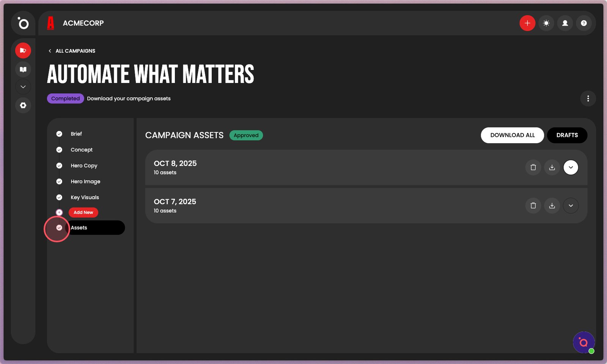607x364 pixels.
Task: Open the settings gear in sidebar
Action: 23,105
